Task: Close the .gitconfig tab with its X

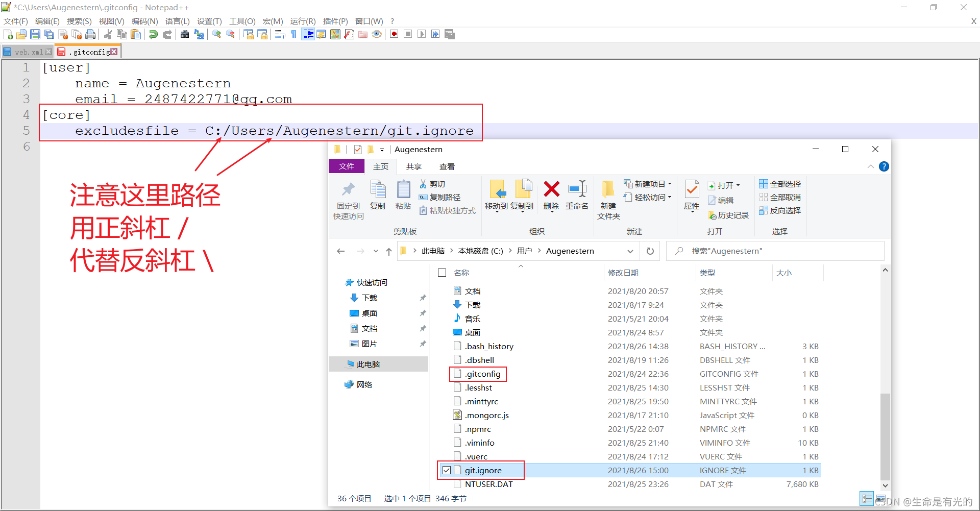Action: pyautogui.click(x=114, y=52)
